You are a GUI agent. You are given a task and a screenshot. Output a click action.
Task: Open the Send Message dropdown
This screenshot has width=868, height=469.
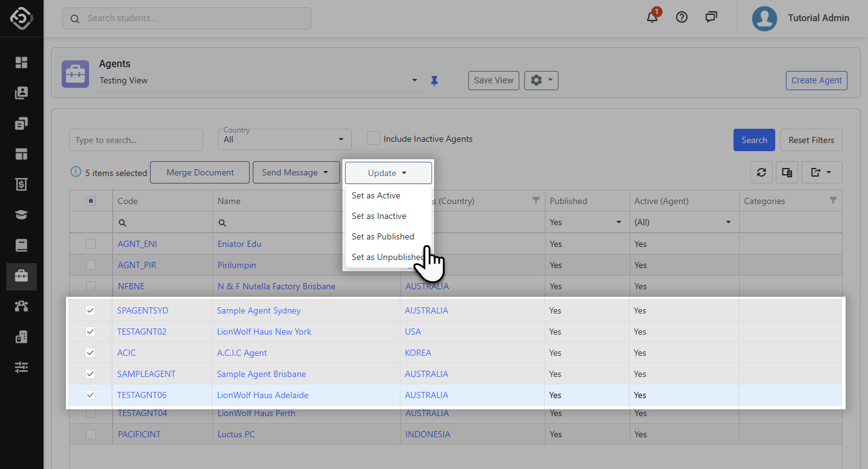coord(296,172)
